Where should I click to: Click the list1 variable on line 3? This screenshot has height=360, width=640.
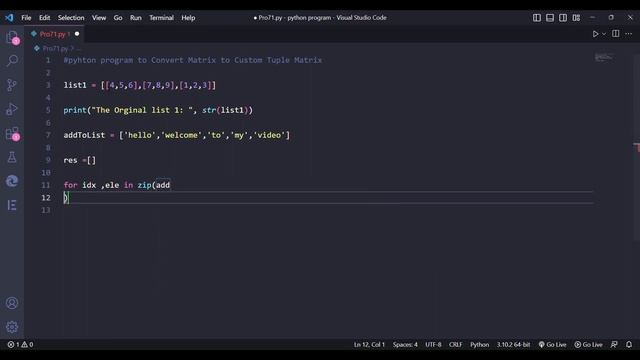click(75, 85)
